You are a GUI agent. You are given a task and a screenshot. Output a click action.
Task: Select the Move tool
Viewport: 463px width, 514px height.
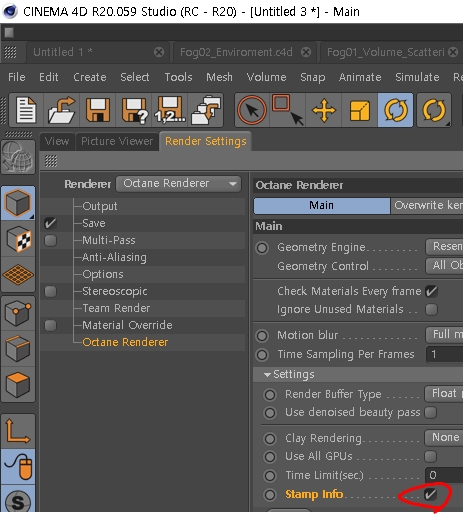[324, 110]
